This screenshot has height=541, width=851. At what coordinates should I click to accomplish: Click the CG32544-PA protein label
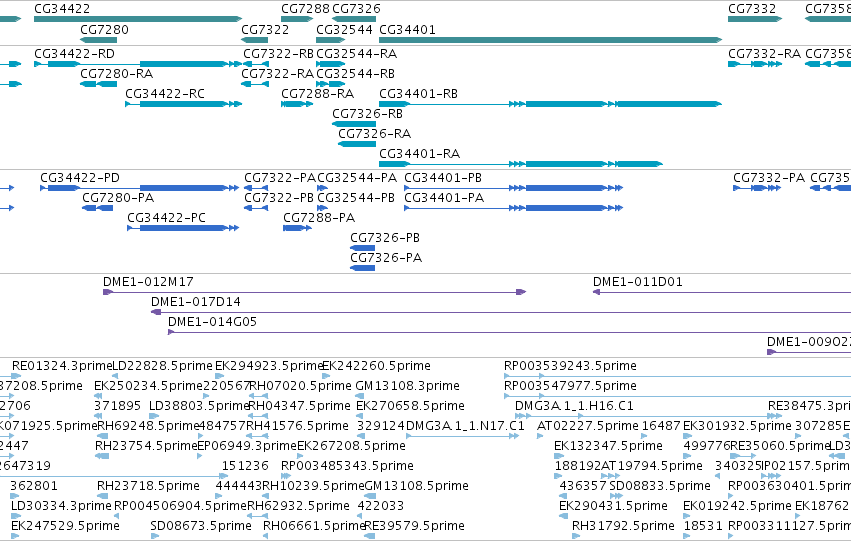(357, 178)
